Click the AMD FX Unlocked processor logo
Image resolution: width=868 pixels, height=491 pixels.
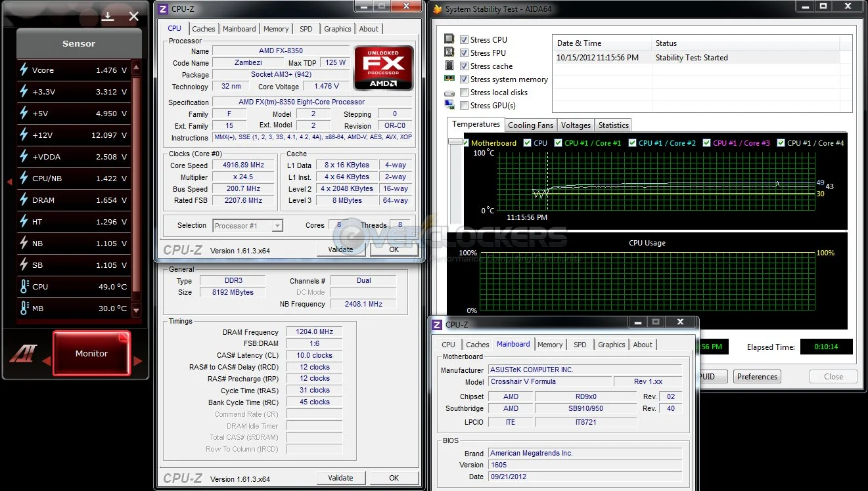[384, 68]
